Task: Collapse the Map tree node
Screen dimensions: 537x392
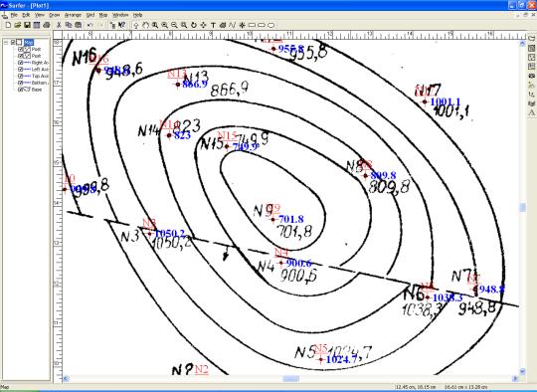Action: 6,43
